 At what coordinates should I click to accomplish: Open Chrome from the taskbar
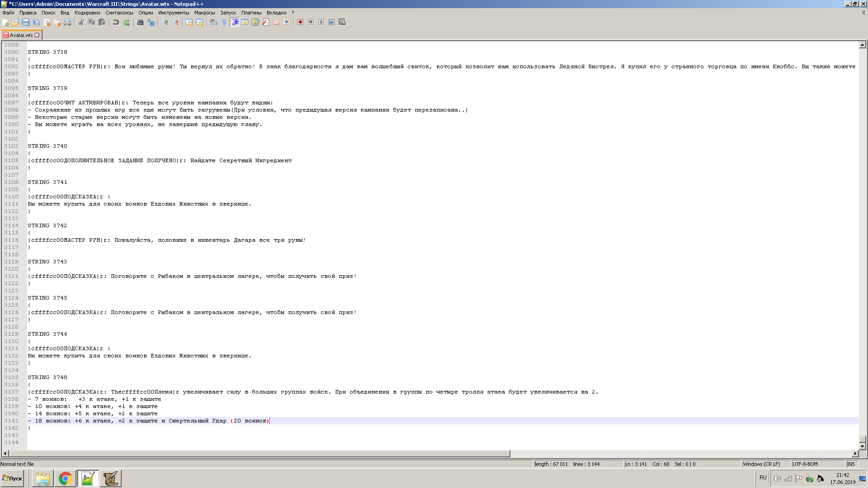[x=65, y=479]
